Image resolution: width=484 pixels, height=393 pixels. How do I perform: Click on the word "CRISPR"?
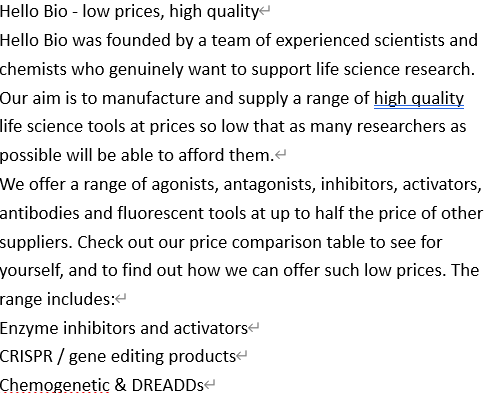point(26,356)
